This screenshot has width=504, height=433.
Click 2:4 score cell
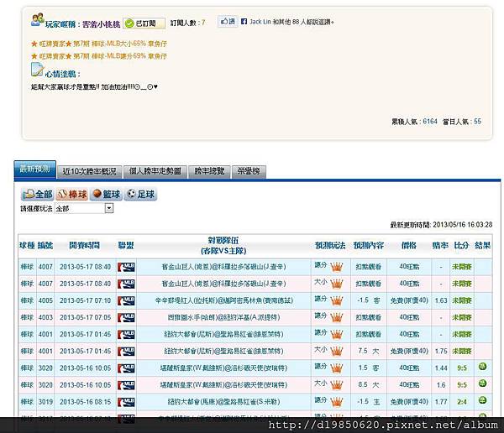[462, 402]
